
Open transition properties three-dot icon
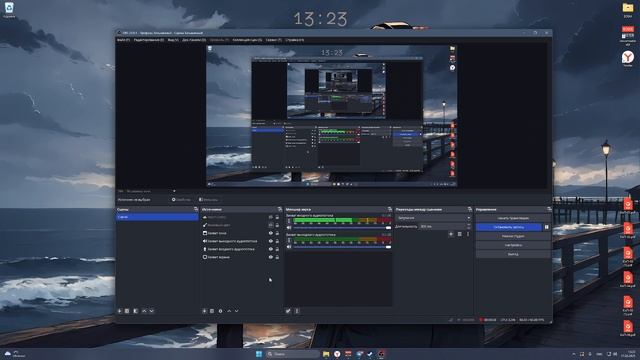[x=468, y=234]
